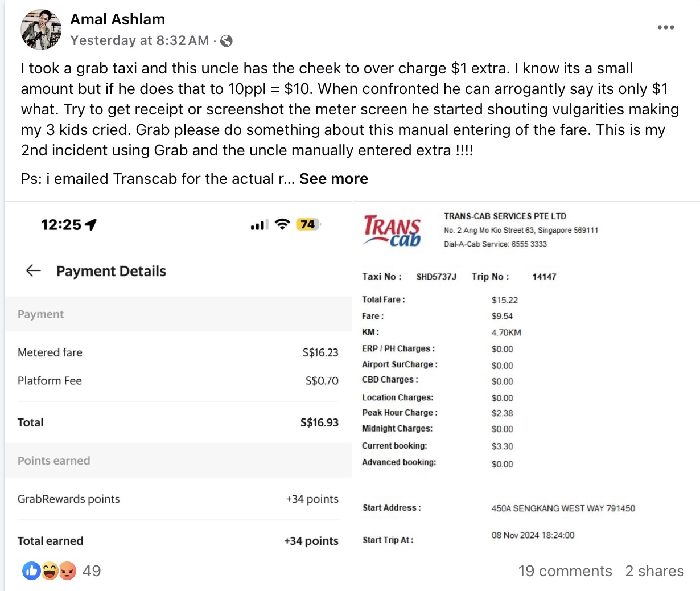Open the 'Yesterday at 8:32 AM' timestamp
This screenshot has width=700, height=591.
(139, 40)
